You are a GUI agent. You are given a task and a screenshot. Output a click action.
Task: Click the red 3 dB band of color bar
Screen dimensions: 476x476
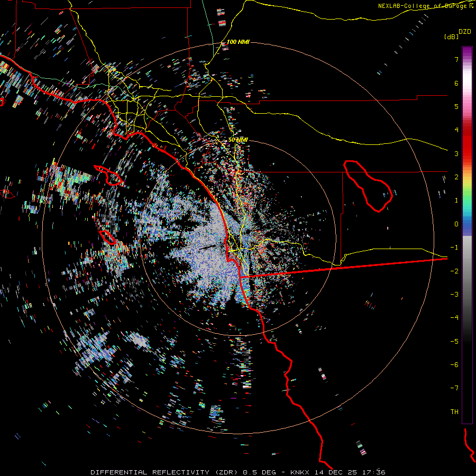[467, 149]
